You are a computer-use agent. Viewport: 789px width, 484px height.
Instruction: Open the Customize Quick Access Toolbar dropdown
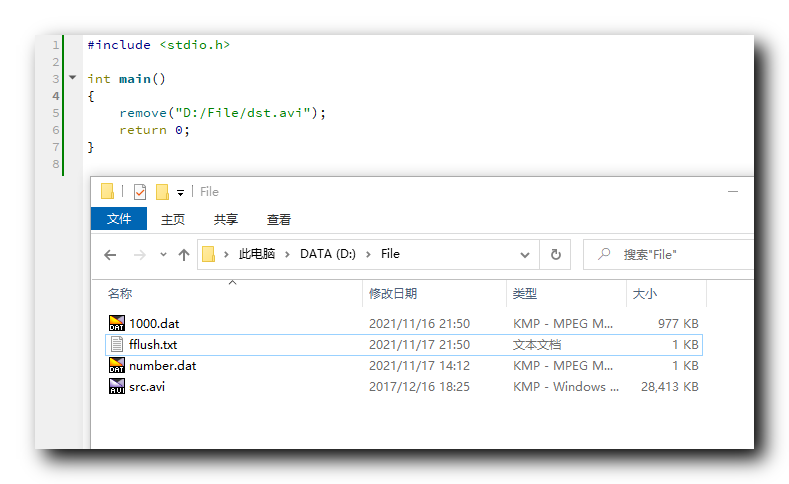(180, 192)
